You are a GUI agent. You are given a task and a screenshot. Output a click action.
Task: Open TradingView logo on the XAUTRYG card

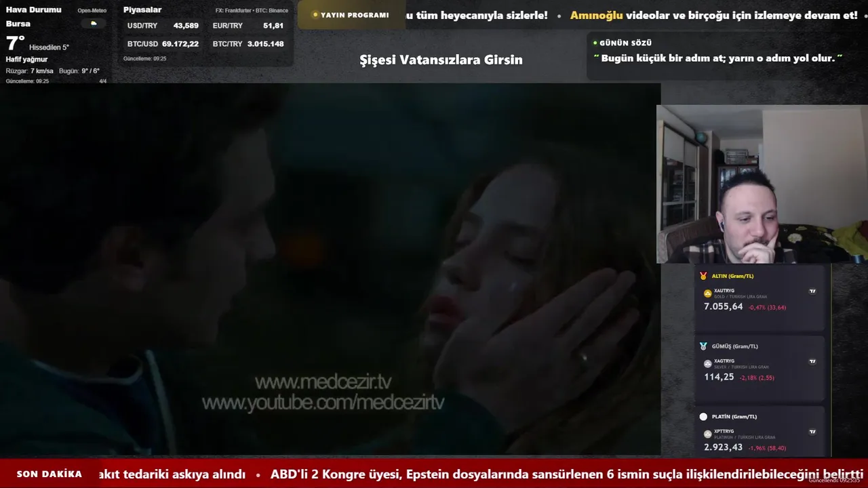pyautogui.click(x=812, y=291)
